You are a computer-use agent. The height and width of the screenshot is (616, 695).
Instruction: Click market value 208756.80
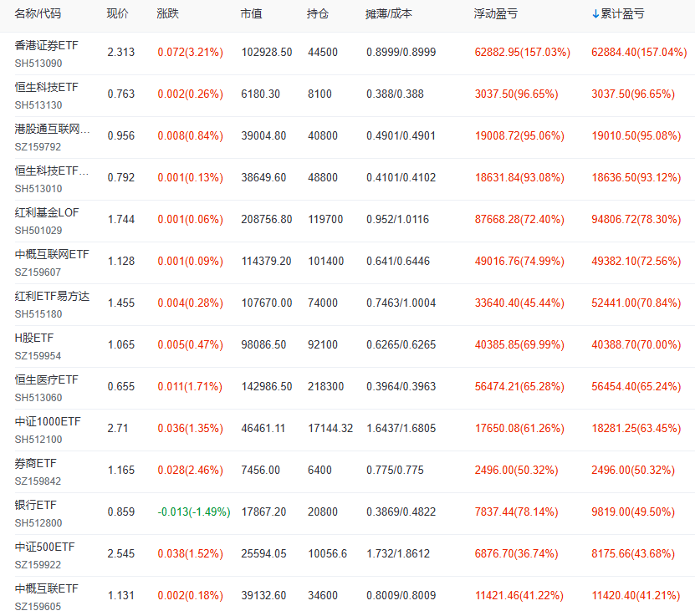(x=267, y=219)
